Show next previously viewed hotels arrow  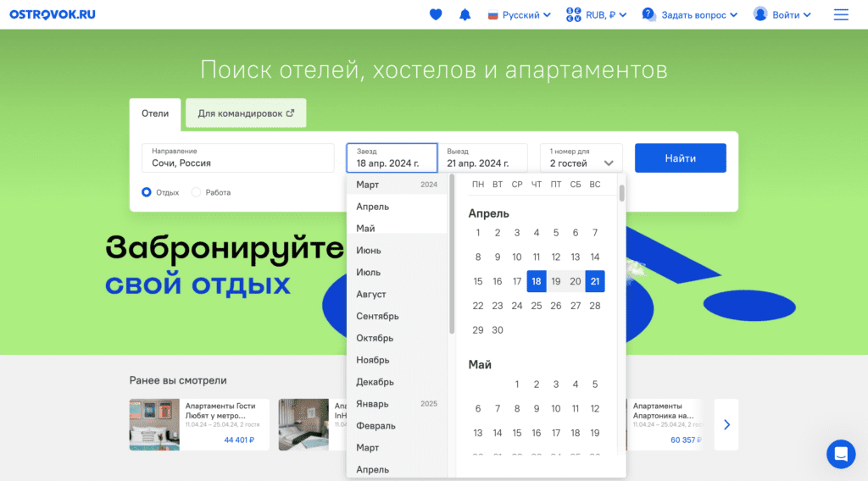pyautogui.click(x=726, y=424)
